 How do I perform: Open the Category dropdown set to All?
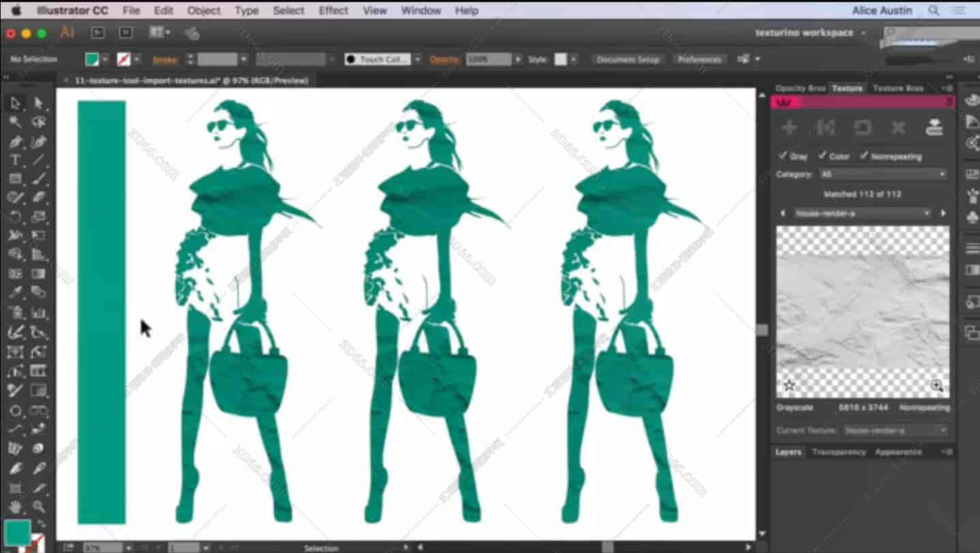882,174
